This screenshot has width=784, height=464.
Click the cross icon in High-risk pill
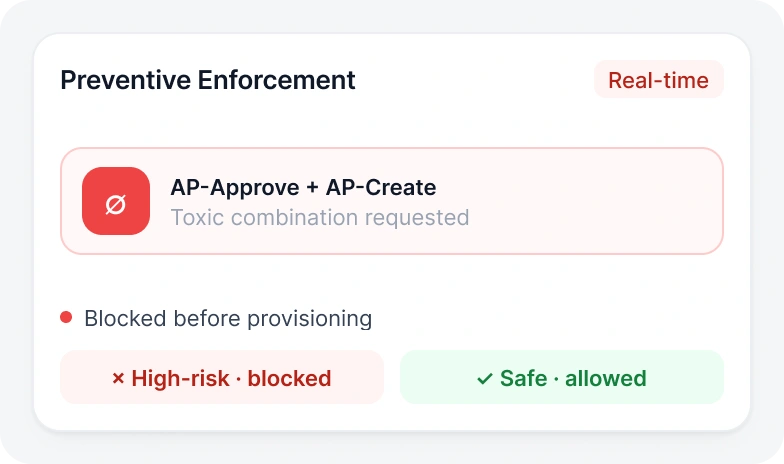pos(118,378)
